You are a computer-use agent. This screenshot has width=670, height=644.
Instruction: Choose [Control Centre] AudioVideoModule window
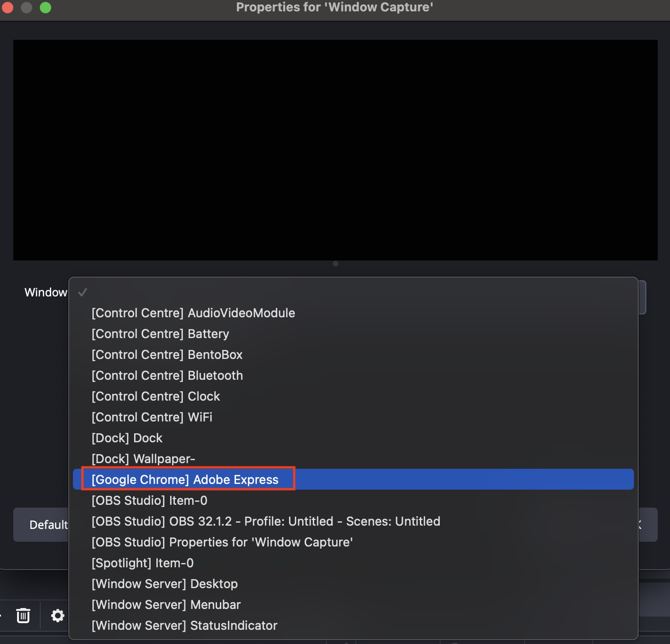click(353, 313)
